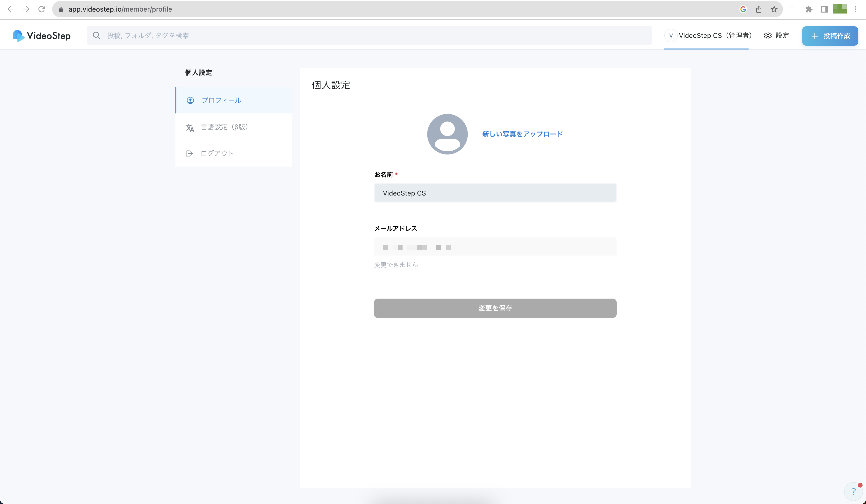Open 言語設定 (β版) menu item
The width and height of the screenshot is (866, 504).
(x=224, y=127)
